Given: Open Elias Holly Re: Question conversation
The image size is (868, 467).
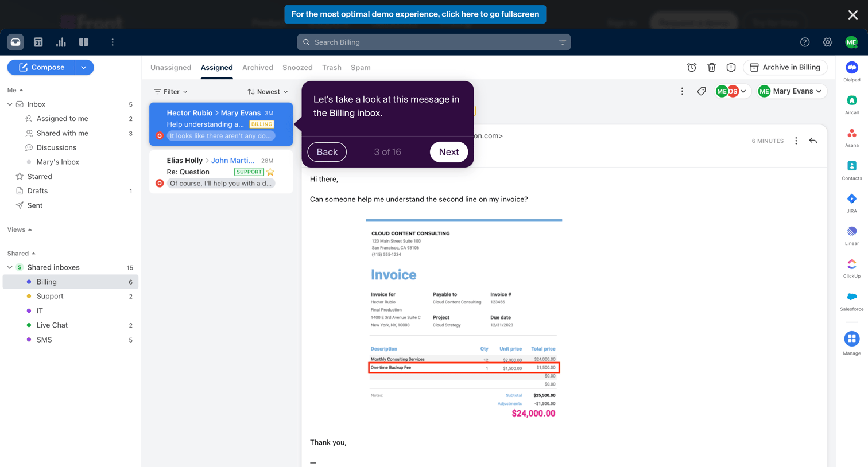Looking at the screenshot, I should pyautogui.click(x=221, y=172).
